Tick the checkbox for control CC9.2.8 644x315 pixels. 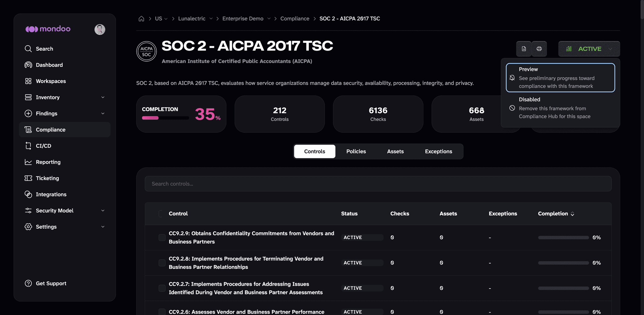point(162,263)
